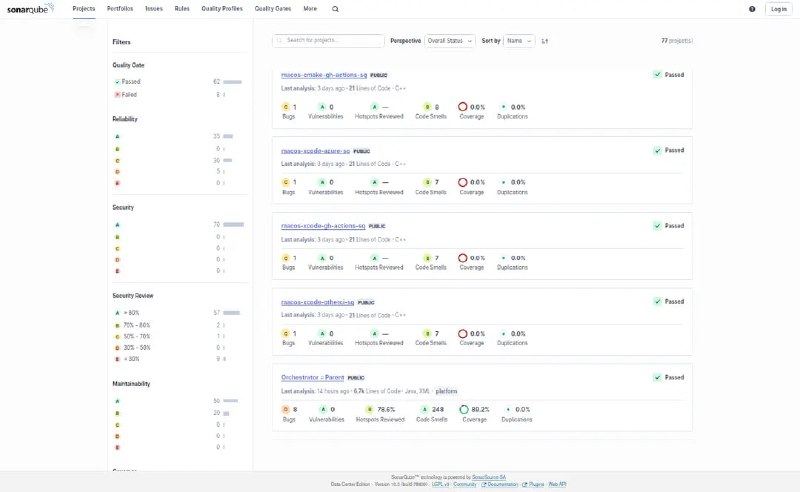Click the passed checkmark of macos-cmake-gh-actions-sq
Viewport: 800px width, 492px height.
coord(657,75)
